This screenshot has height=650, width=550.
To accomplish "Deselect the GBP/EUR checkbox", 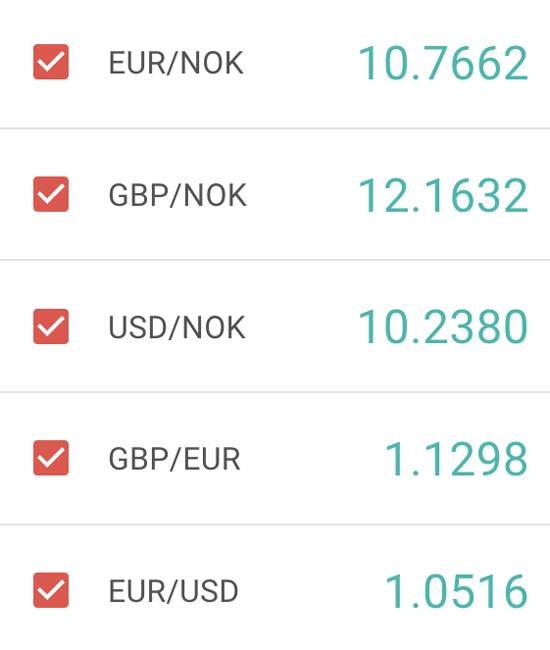I will tap(51, 458).
